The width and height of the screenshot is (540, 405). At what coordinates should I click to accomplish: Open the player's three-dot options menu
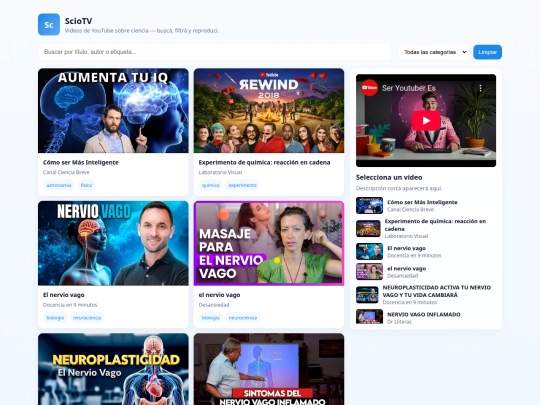480,88
